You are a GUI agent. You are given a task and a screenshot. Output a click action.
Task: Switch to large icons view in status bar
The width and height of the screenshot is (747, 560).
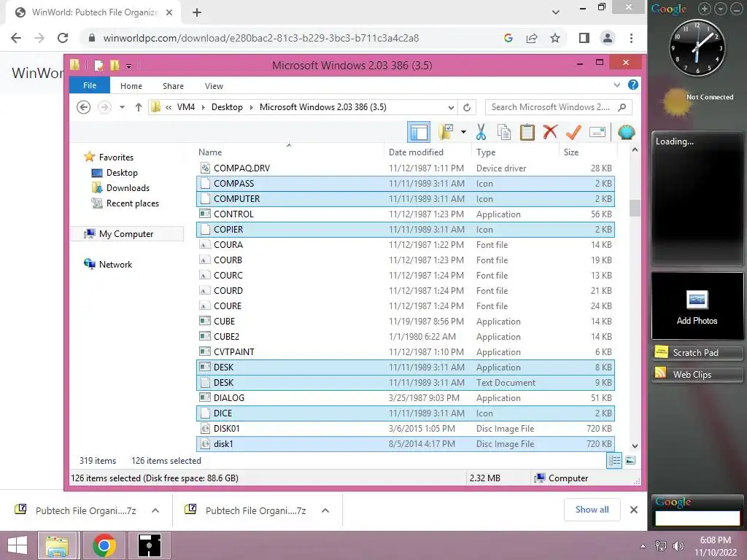click(x=630, y=461)
